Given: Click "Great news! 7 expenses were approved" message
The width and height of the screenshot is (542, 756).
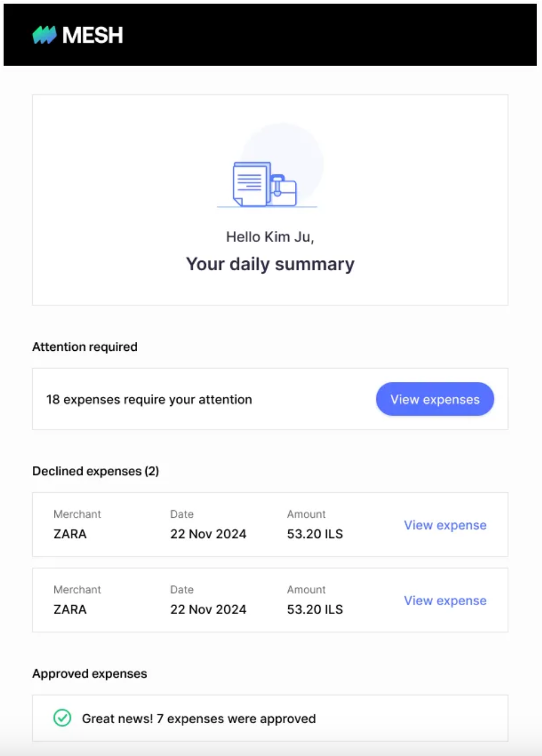Looking at the screenshot, I should pos(199,719).
